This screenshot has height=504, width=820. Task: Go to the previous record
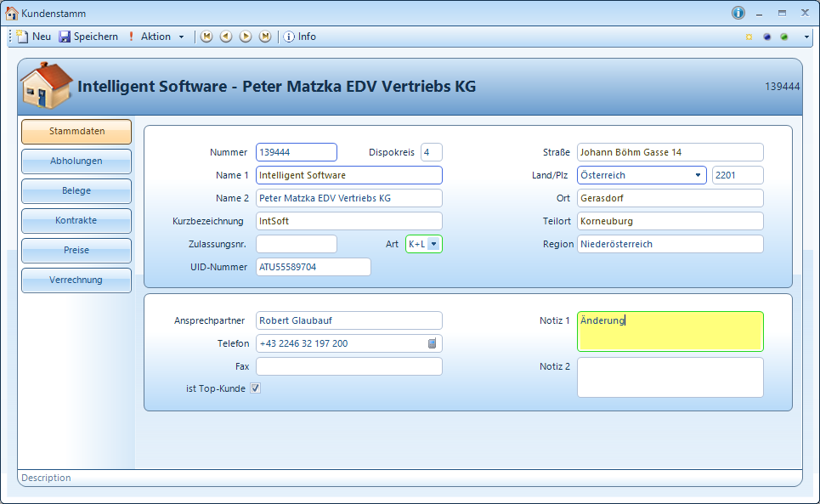pos(226,37)
